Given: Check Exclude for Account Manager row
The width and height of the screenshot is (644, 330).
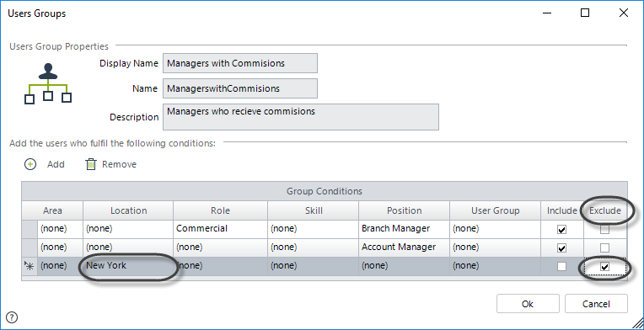Looking at the screenshot, I should point(604,248).
